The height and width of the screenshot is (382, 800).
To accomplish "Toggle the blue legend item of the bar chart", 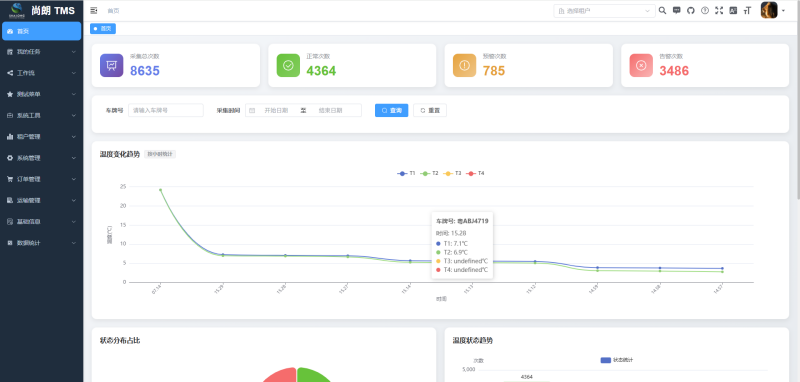I will pyautogui.click(x=617, y=360).
